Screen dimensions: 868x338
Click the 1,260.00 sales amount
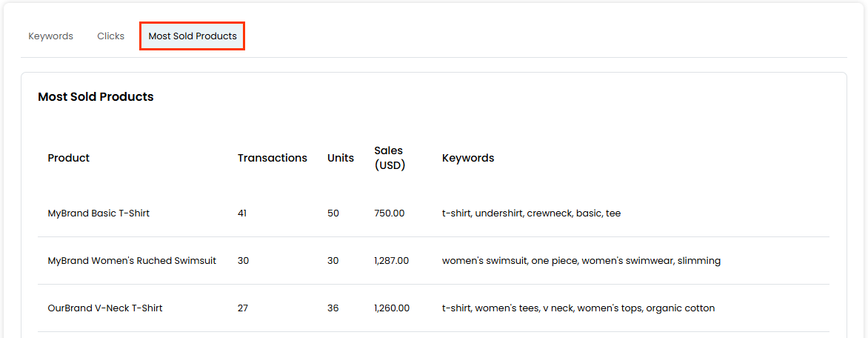[392, 308]
